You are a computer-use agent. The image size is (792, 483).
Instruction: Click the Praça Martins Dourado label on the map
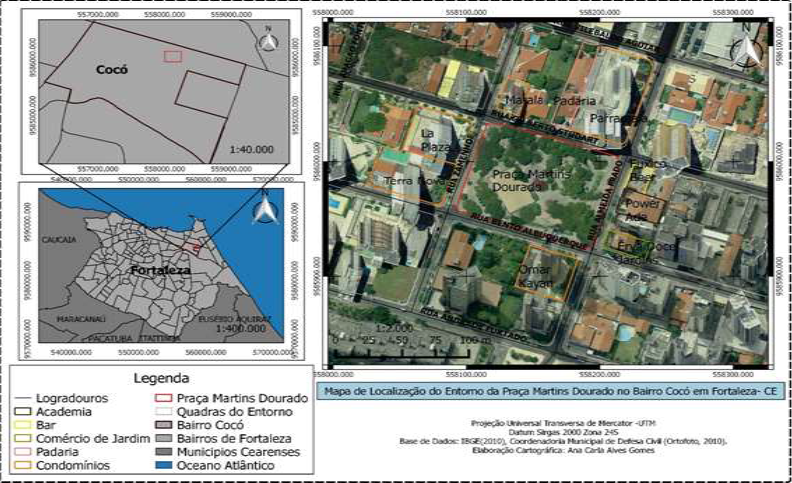(x=525, y=180)
